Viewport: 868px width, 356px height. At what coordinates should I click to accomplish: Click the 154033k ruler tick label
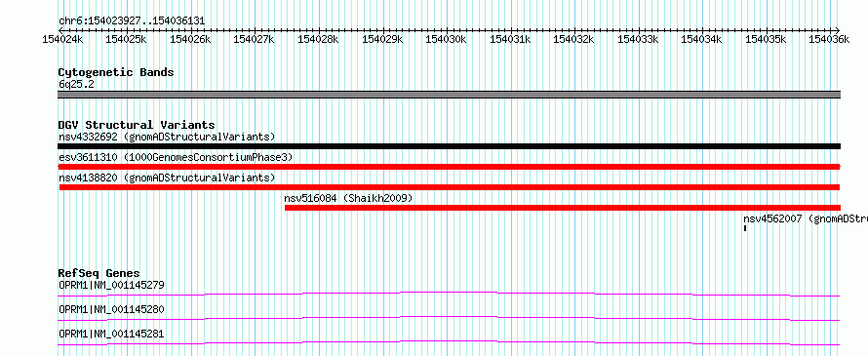[637, 39]
